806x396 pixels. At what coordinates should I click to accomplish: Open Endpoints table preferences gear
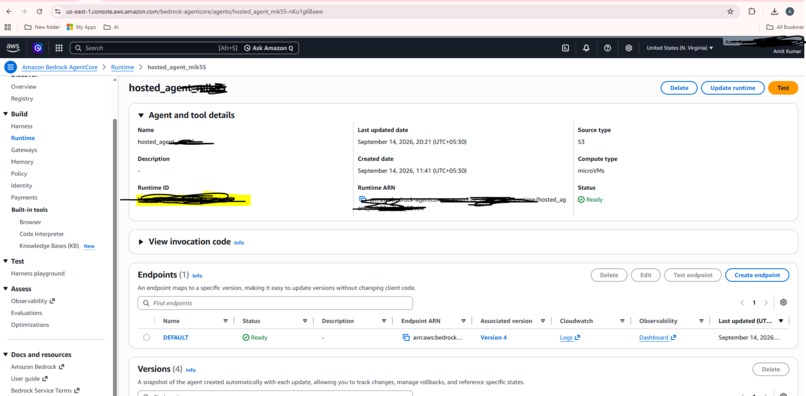[783, 302]
